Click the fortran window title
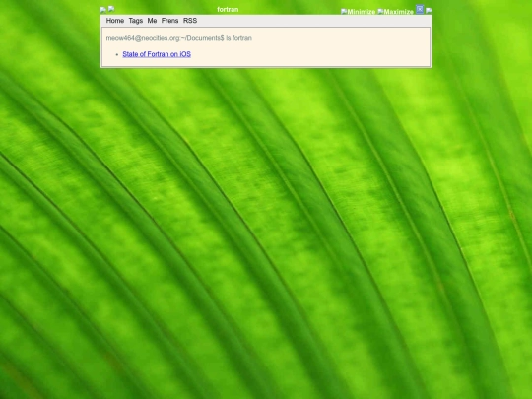Image resolution: width=532 pixels, height=399 pixels. tap(228, 10)
